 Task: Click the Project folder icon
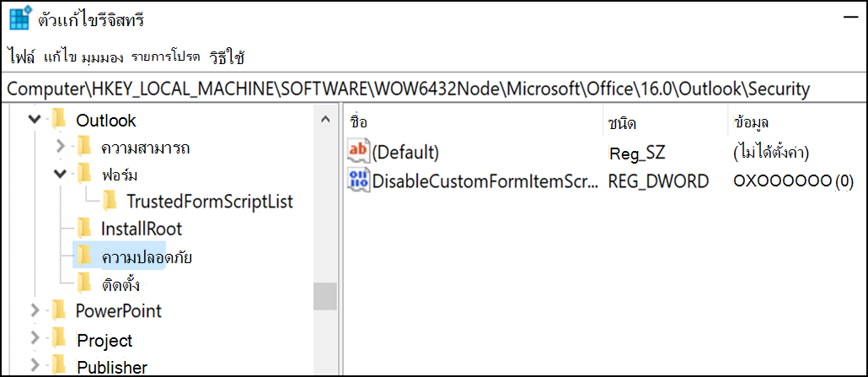59,338
